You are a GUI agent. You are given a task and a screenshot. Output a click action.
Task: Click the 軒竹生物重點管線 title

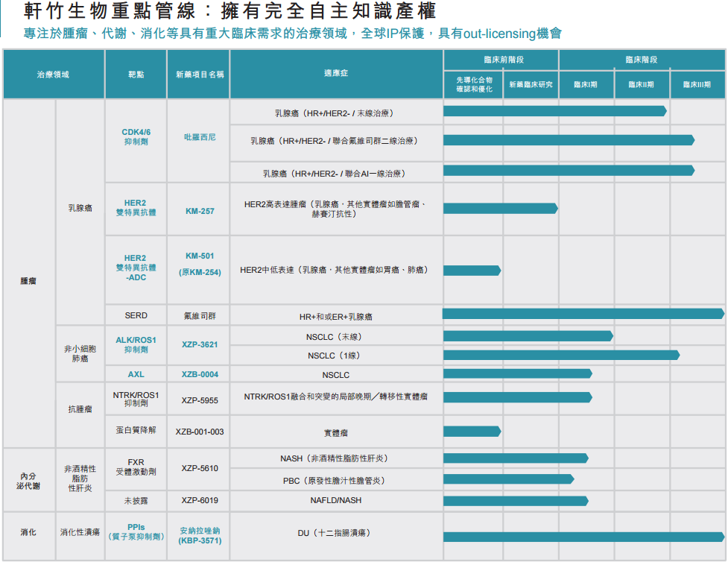point(230,11)
